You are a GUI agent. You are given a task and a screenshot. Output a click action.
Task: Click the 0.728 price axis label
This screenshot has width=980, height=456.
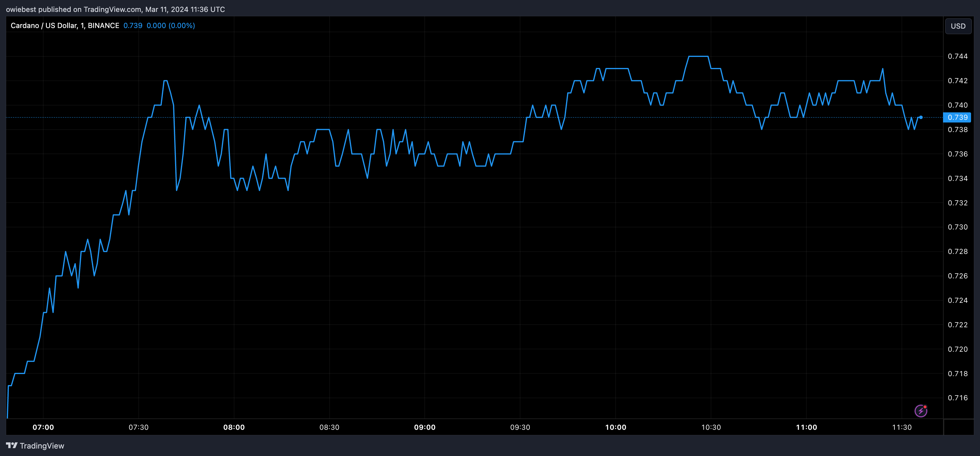tap(958, 251)
